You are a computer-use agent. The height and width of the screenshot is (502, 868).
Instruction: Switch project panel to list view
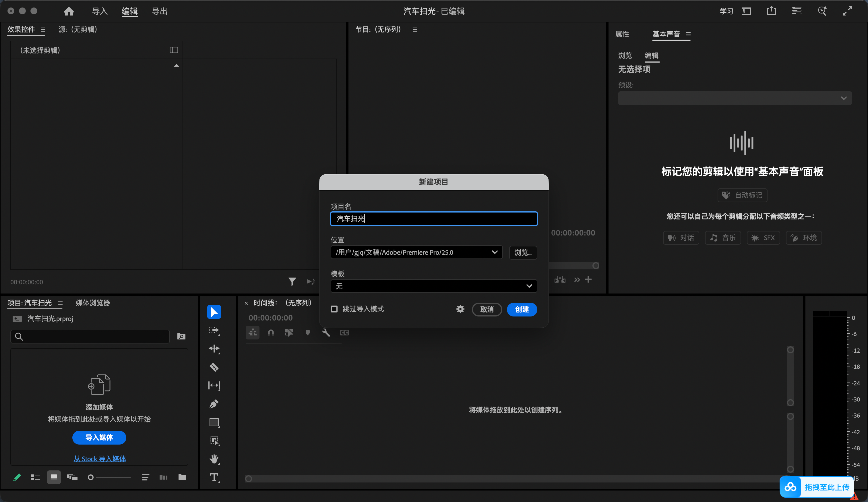coord(36,477)
